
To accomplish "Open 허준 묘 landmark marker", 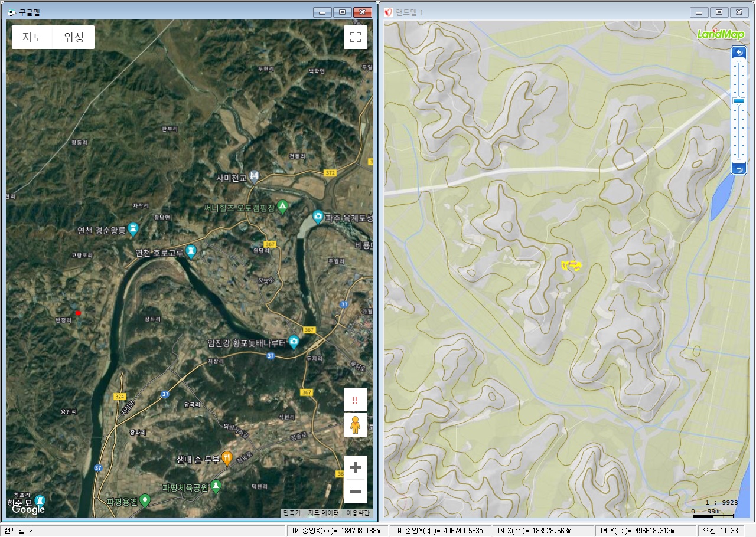I will pos(40,501).
